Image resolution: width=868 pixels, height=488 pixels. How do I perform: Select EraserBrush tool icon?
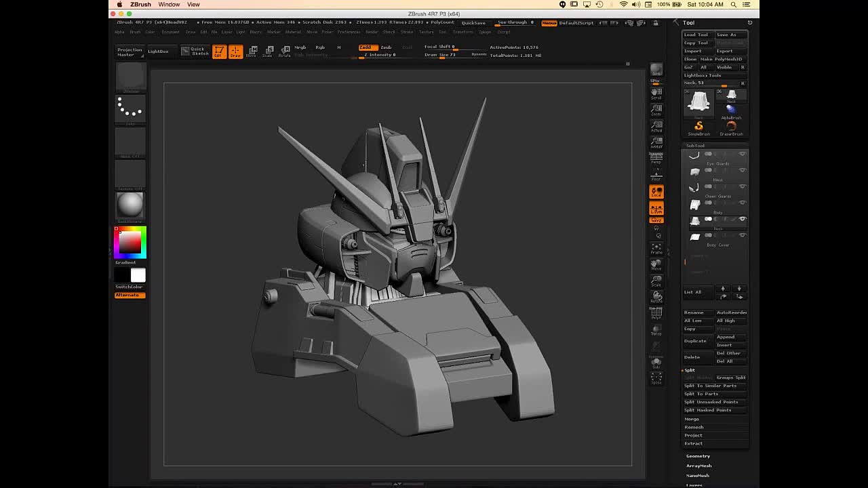click(x=731, y=128)
